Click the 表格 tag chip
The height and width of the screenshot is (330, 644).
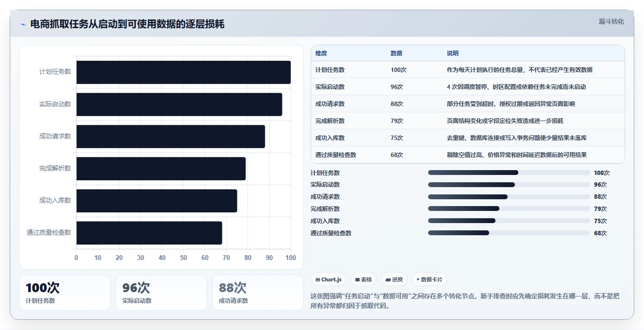tap(363, 279)
